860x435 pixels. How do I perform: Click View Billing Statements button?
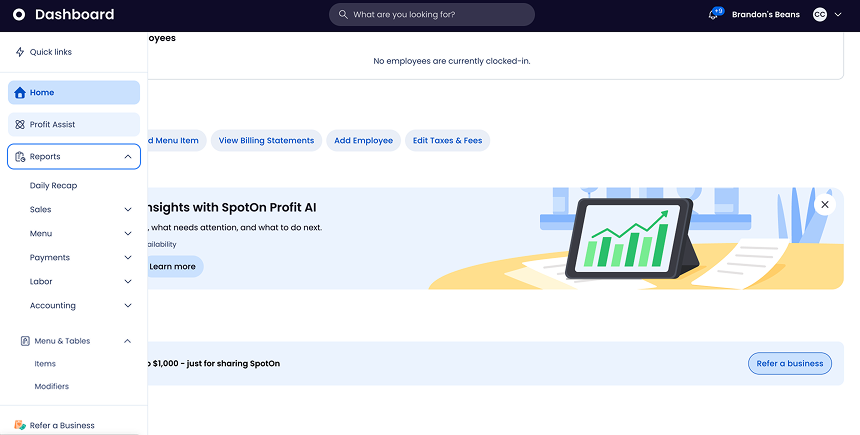coord(267,140)
